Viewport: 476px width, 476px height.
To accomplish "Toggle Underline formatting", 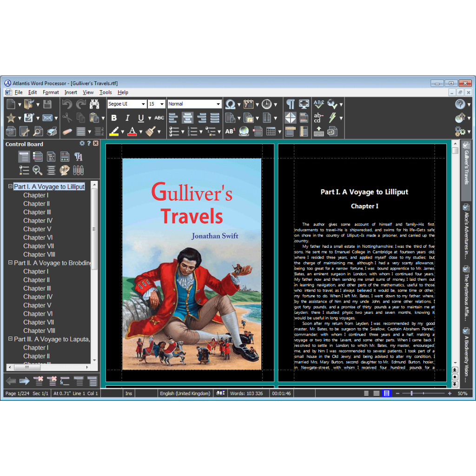I will click(x=141, y=118).
